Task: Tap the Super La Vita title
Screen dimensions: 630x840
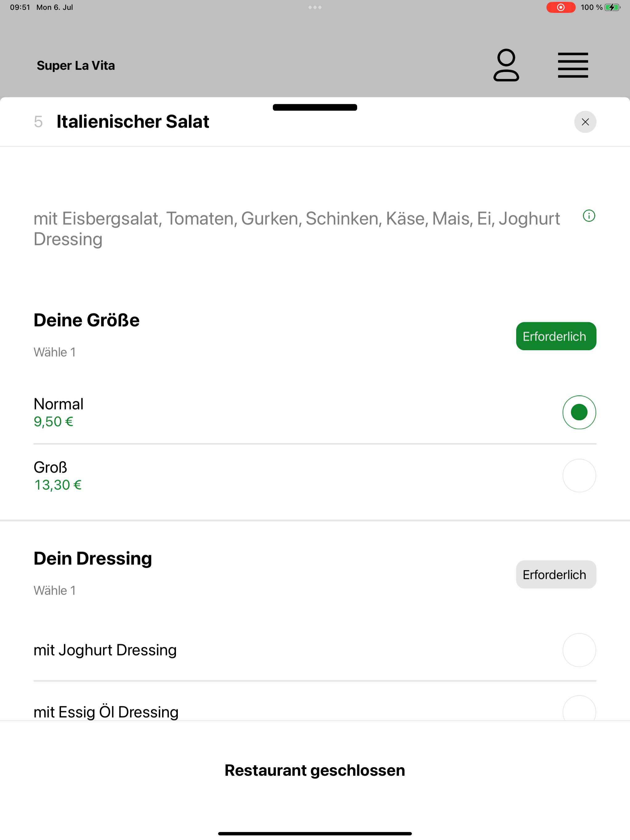Action: 76,65
